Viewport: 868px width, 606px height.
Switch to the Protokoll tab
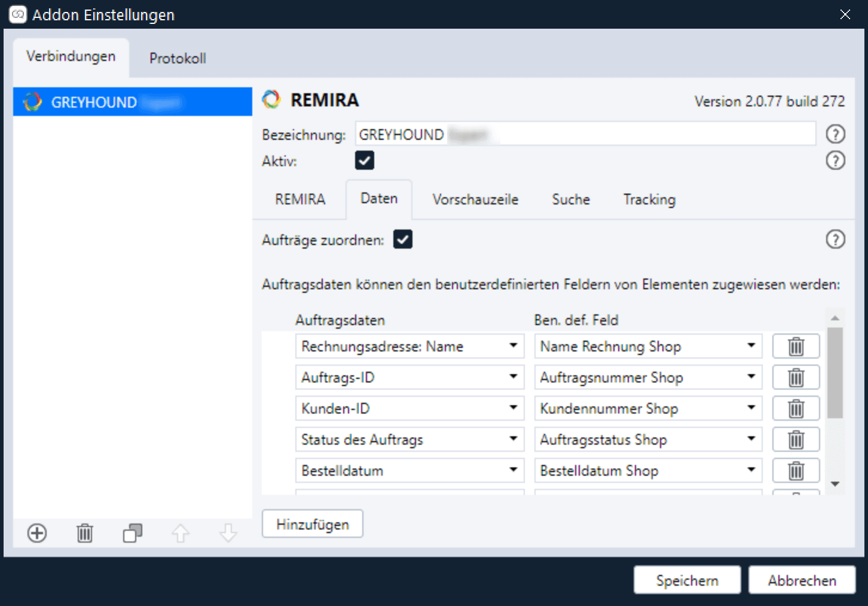pyautogui.click(x=178, y=59)
